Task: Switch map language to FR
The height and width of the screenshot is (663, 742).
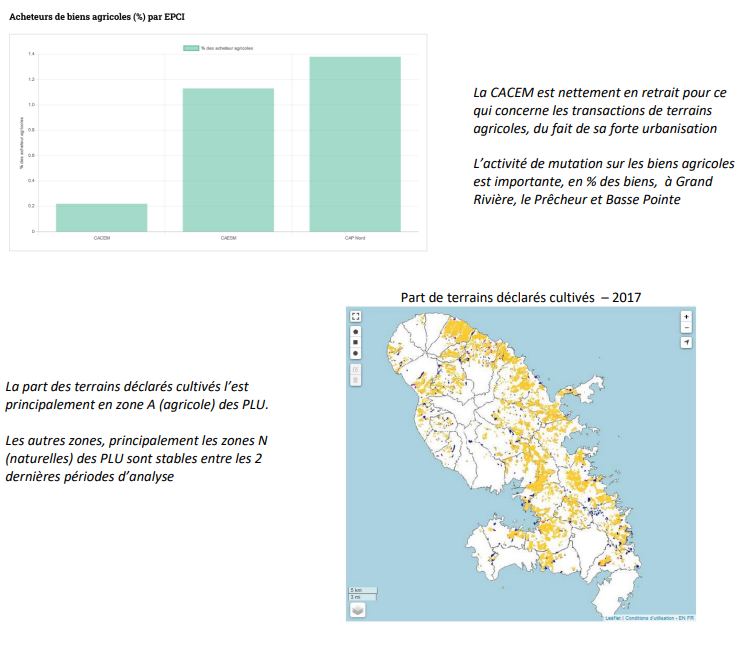Action: click(x=690, y=618)
